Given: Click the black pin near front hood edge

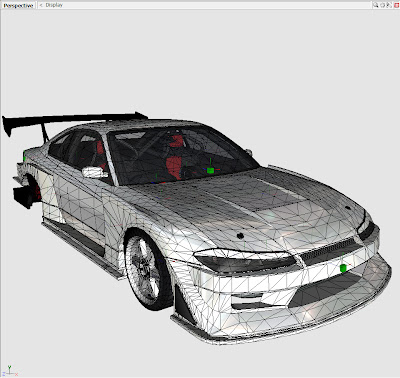Looking at the screenshot, I should (348, 208).
